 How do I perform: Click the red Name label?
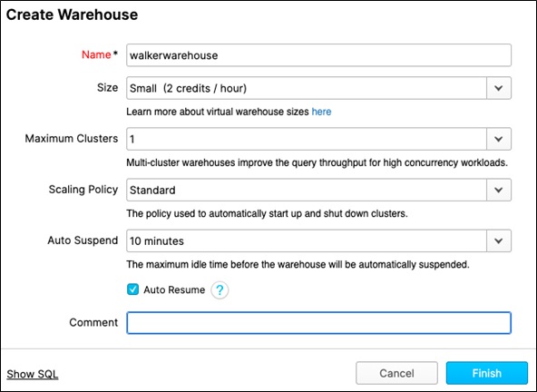96,54
